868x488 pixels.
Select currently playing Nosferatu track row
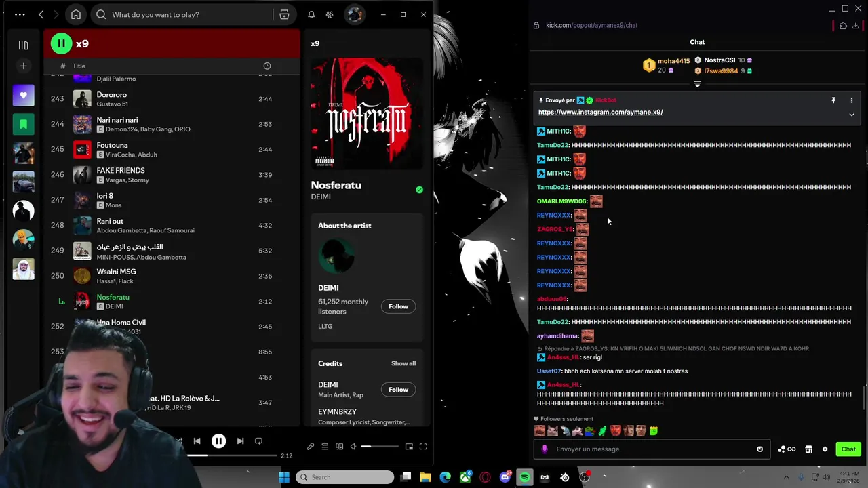point(172,301)
